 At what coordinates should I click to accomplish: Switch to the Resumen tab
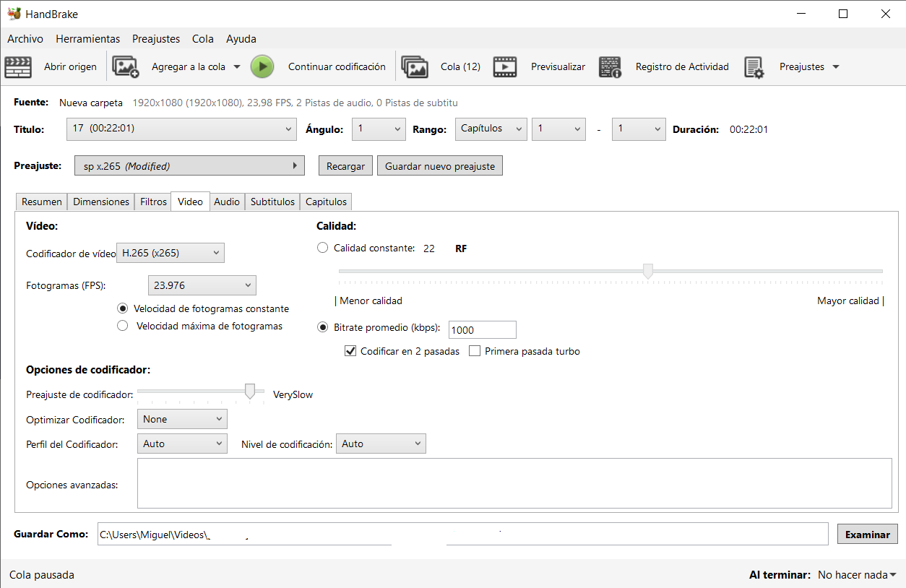point(42,202)
